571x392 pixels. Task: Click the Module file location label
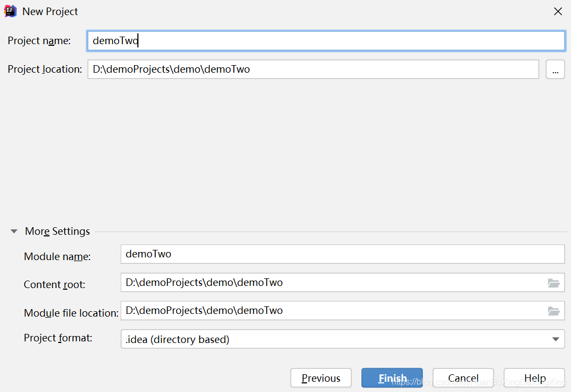tap(71, 313)
